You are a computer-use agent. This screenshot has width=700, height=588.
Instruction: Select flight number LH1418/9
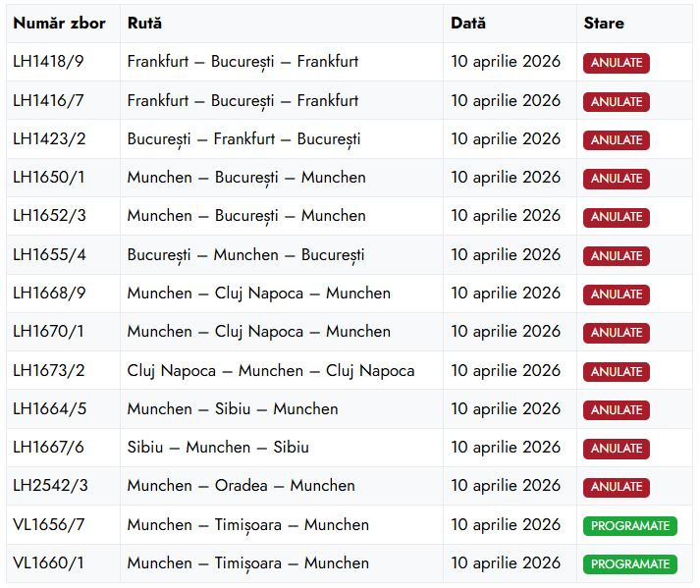(x=48, y=62)
